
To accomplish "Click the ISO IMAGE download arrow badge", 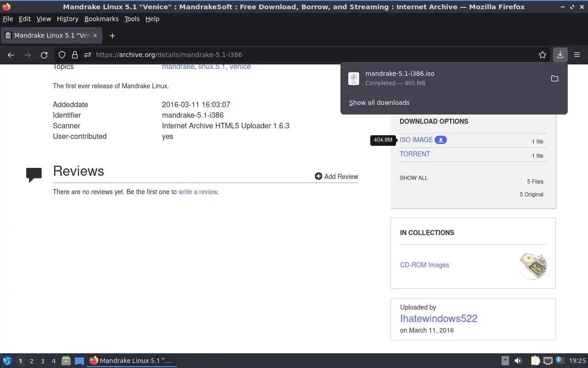I will [441, 140].
